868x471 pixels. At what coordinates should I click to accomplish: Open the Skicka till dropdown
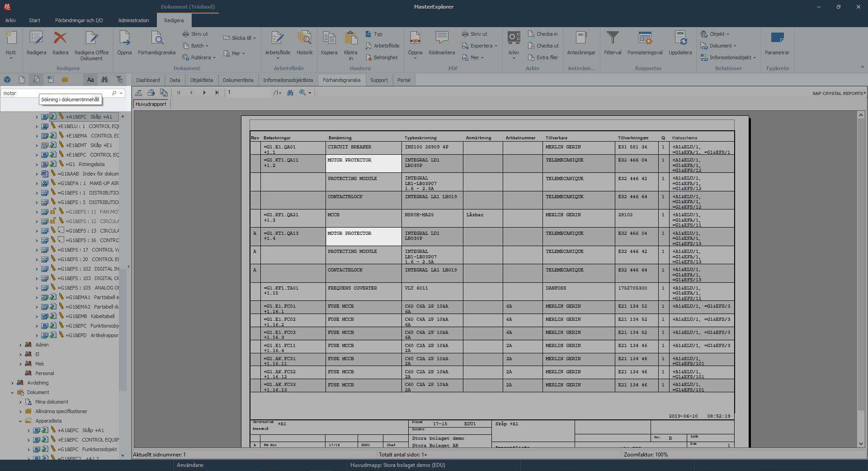(240, 38)
